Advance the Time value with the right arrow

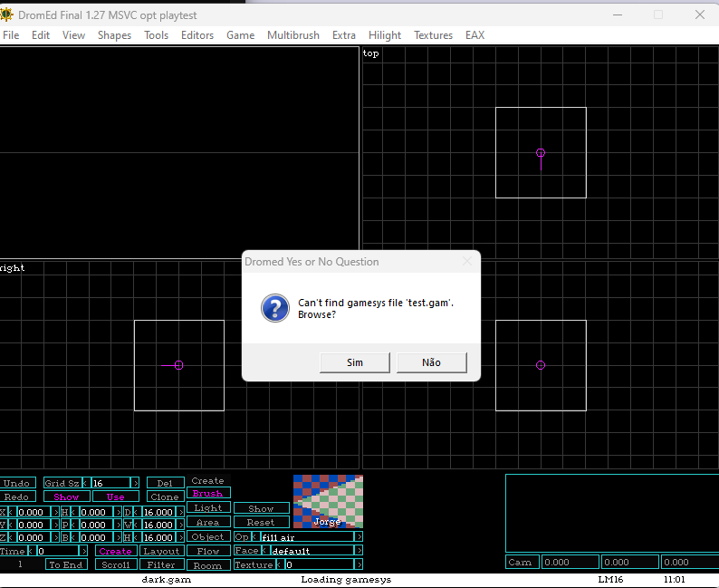click(x=83, y=551)
